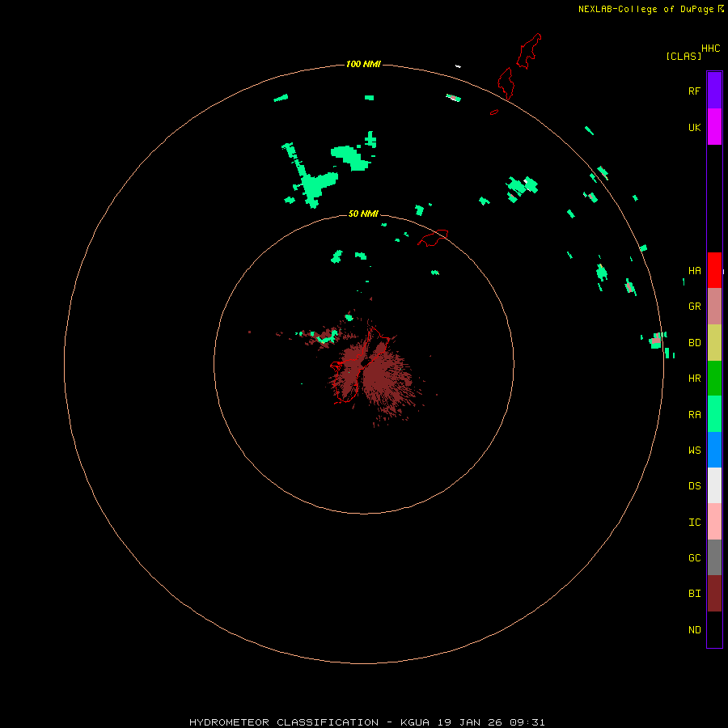The height and width of the screenshot is (728, 728).
Task: Click the HHC product label
Action: tap(711, 49)
